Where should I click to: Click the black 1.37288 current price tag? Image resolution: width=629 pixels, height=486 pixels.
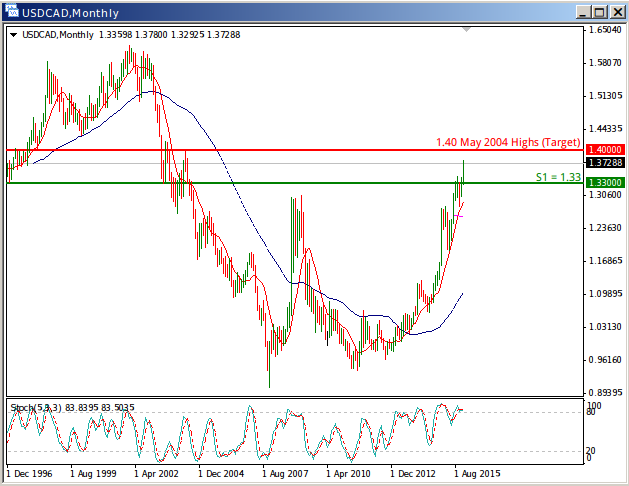coord(605,163)
